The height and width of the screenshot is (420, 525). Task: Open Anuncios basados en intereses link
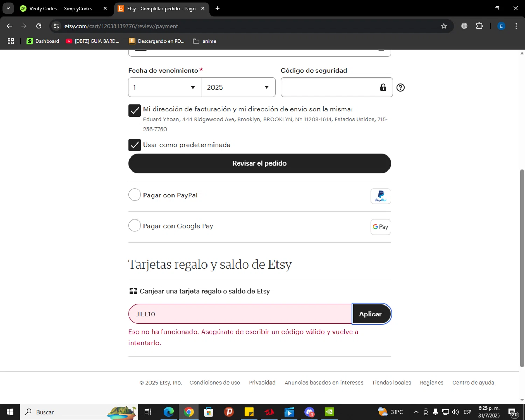click(324, 383)
